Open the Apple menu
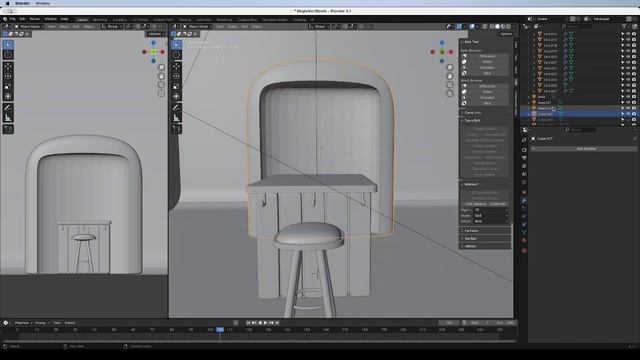 click(x=7, y=3)
